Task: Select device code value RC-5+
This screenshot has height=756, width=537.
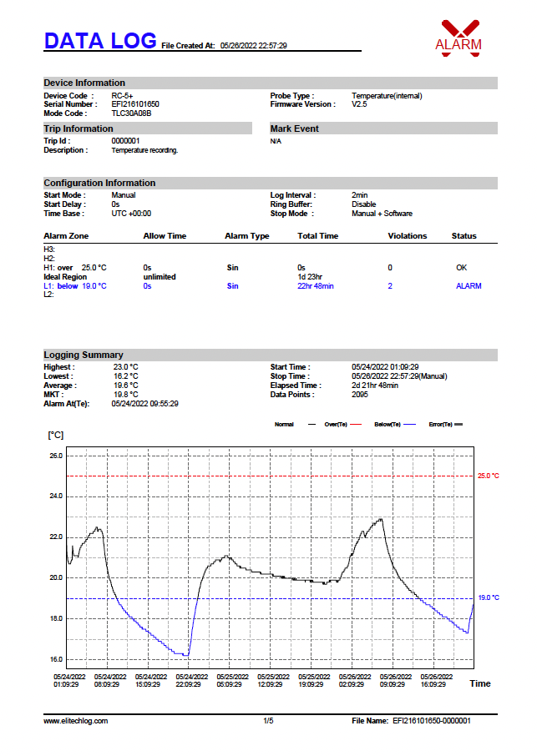Action: pyautogui.click(x=122, y=96)
